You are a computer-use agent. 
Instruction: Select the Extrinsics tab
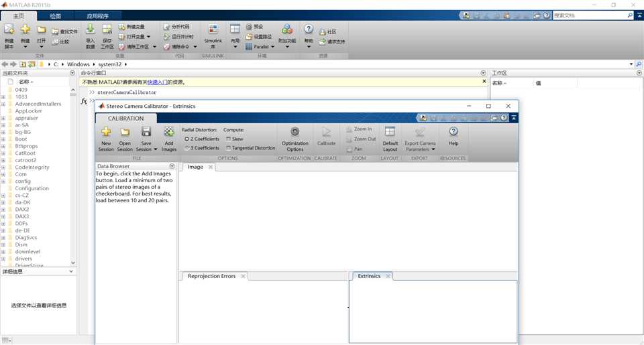click(369, 276)
